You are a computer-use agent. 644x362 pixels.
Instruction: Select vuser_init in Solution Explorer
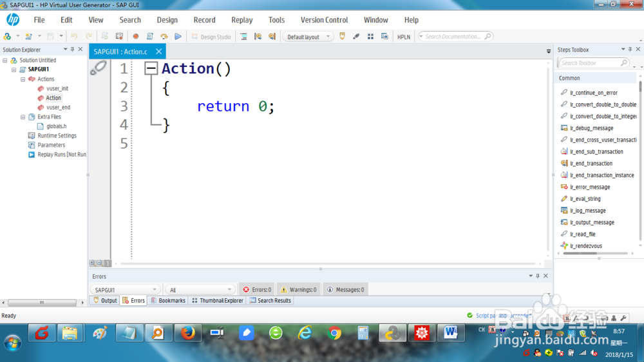pyautogui.click(x=57, y=88)
